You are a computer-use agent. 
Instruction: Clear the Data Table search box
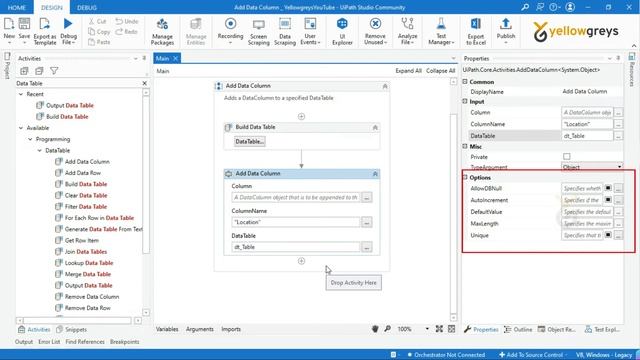pos(144,83)
